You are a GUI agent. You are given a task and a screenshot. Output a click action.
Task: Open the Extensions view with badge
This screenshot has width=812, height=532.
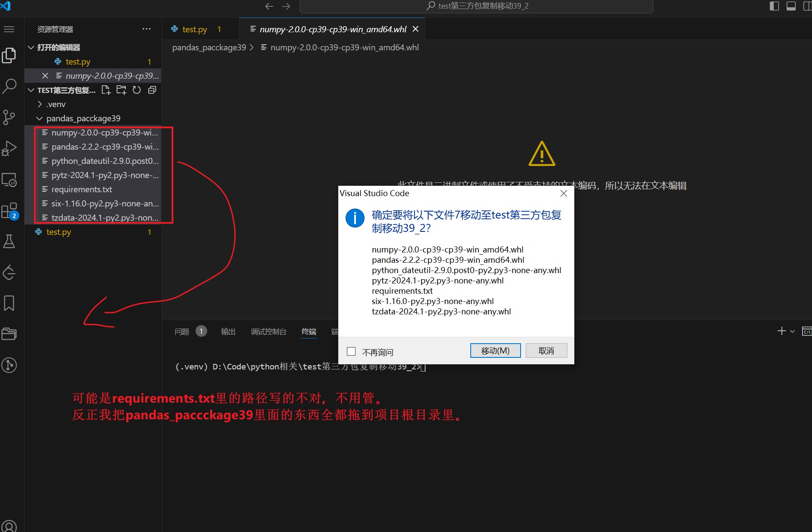point(9,211)
